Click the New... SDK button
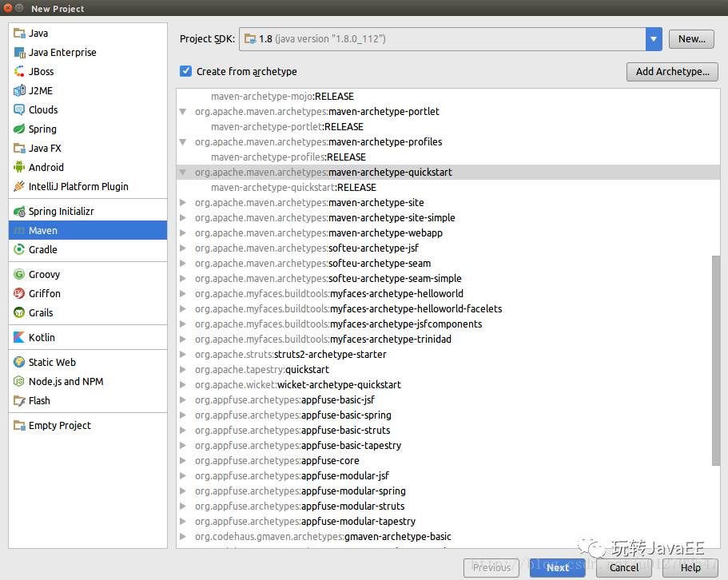The width and height of the screenshot is (728, 580). [692, 39]
